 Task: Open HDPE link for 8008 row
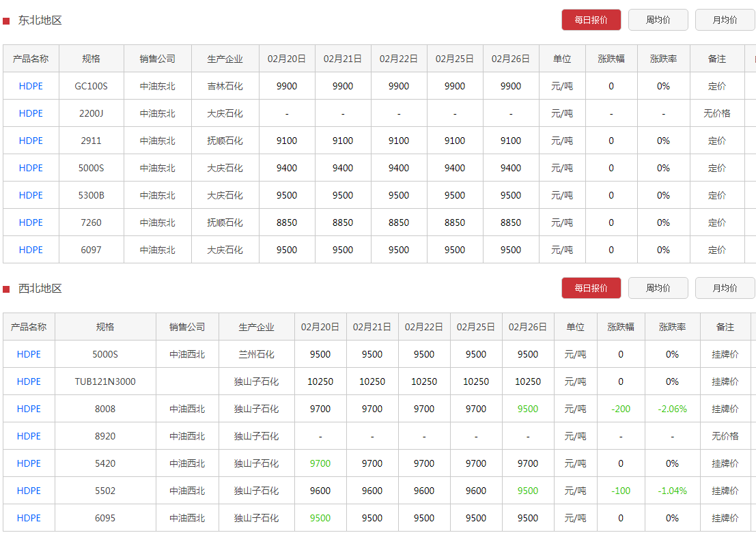pos(29,409)
